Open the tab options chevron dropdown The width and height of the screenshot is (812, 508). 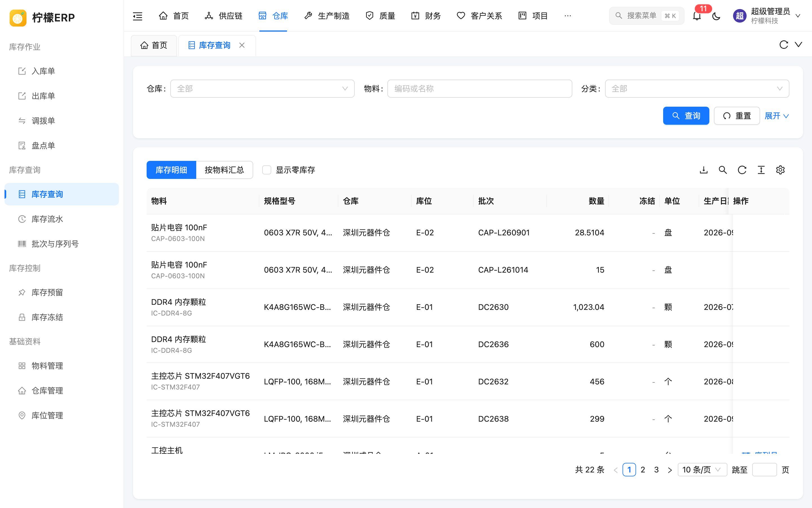798,45
